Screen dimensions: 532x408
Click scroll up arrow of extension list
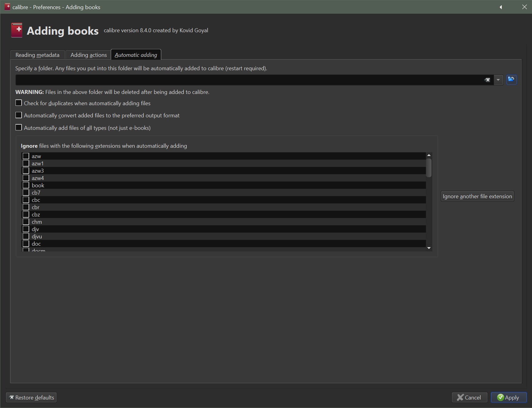[429, 155]
